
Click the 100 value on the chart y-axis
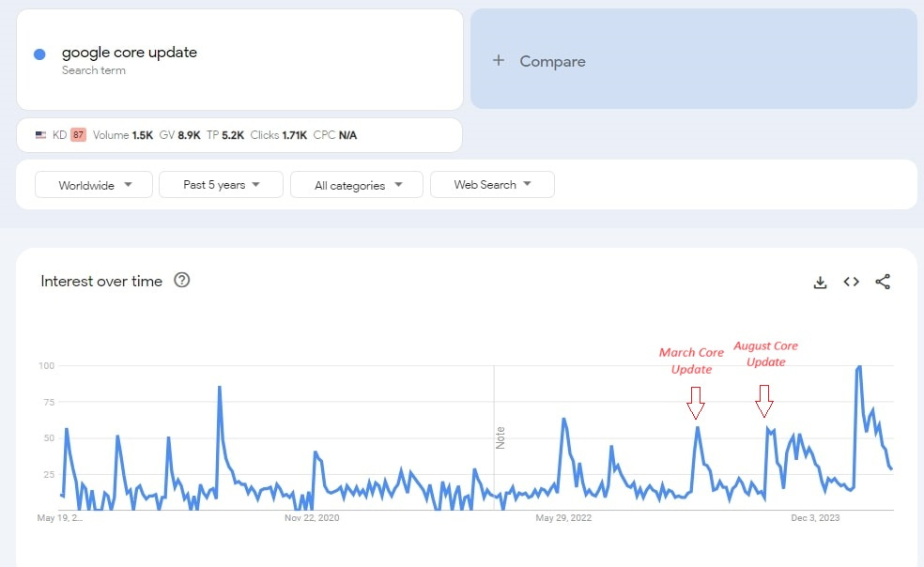pos(47,365)
